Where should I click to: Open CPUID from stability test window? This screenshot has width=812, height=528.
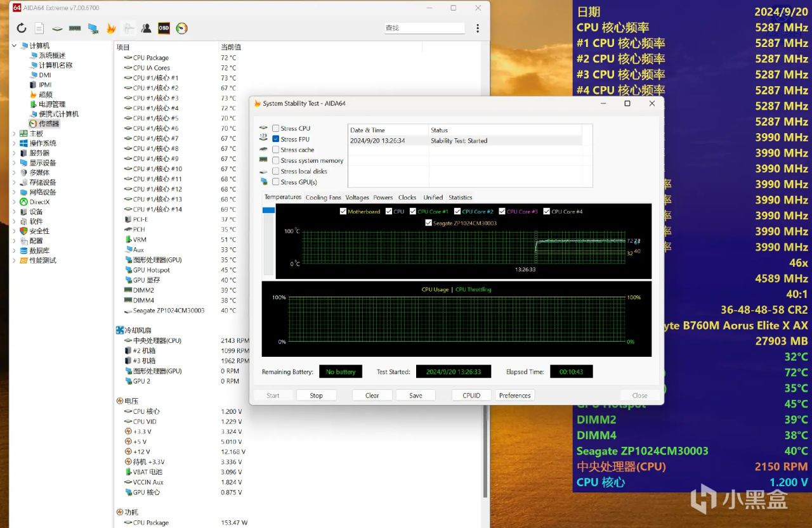coord(471,396)
